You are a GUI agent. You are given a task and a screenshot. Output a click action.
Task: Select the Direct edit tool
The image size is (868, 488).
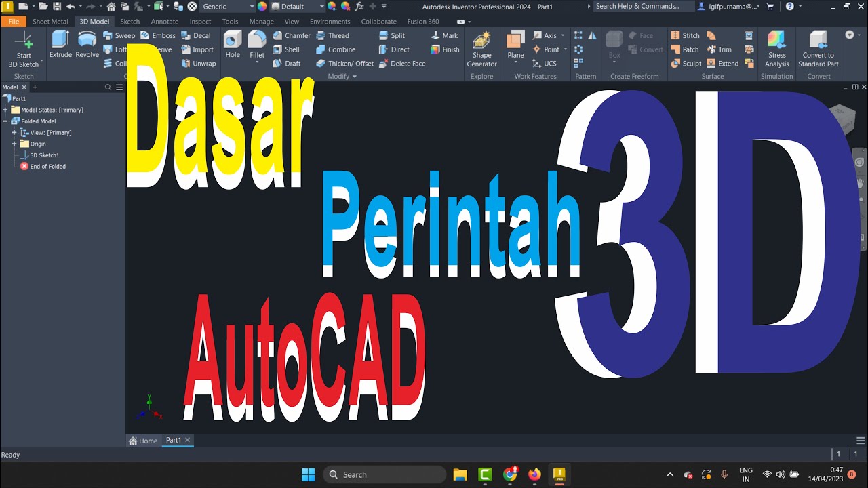pyautogui.click(x=394, y=49)
